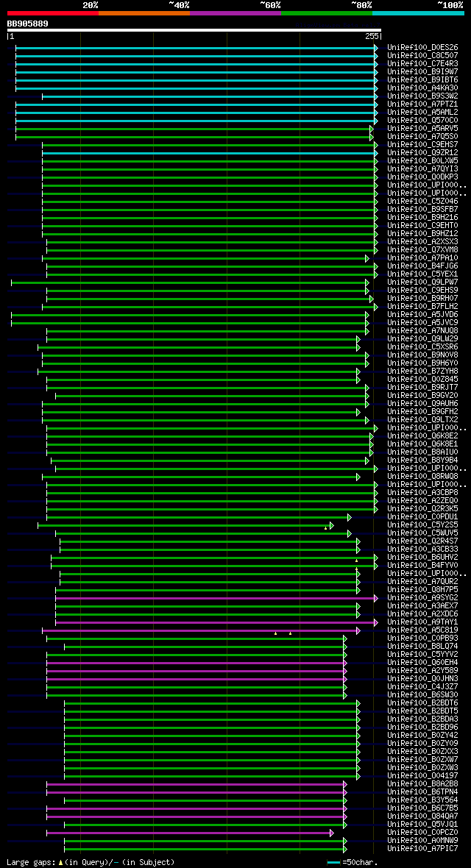471x868 pixels.
Task: Click the green ~80% identity legend segment
Action: click(327, 13)
